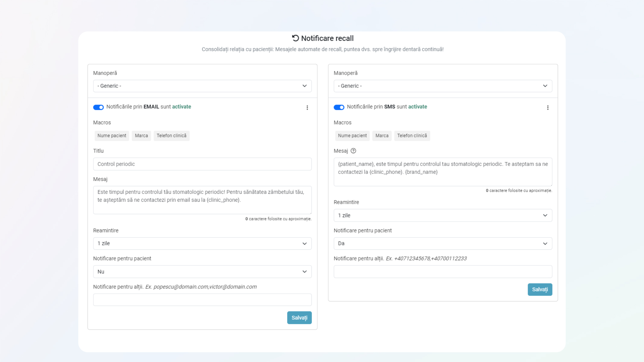Click the SMS Mesaj text area

[443, 172]
